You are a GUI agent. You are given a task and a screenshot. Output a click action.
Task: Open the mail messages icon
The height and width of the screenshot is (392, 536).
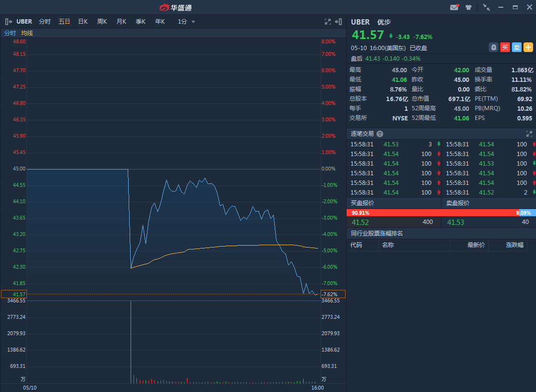pos(454,7)
